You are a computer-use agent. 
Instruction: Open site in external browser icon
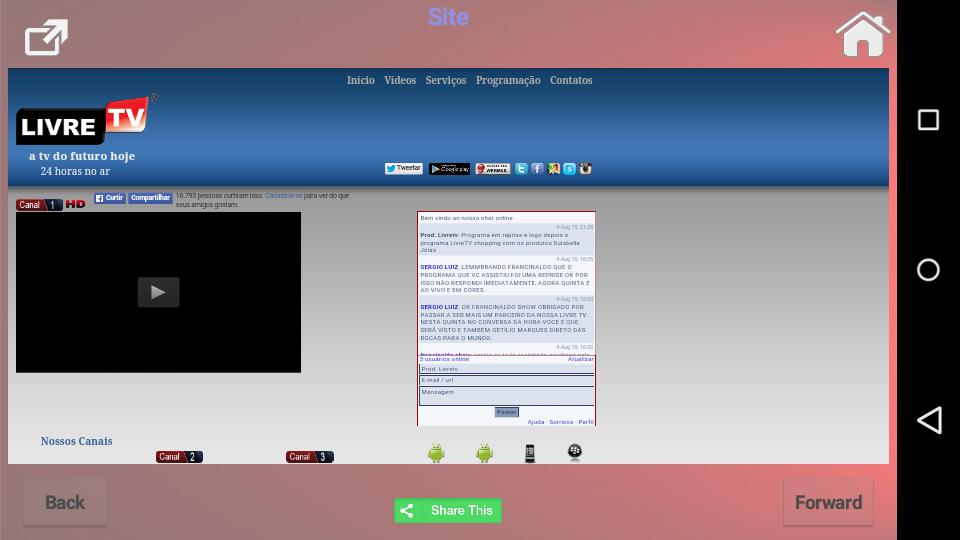[x=46, y=38]
